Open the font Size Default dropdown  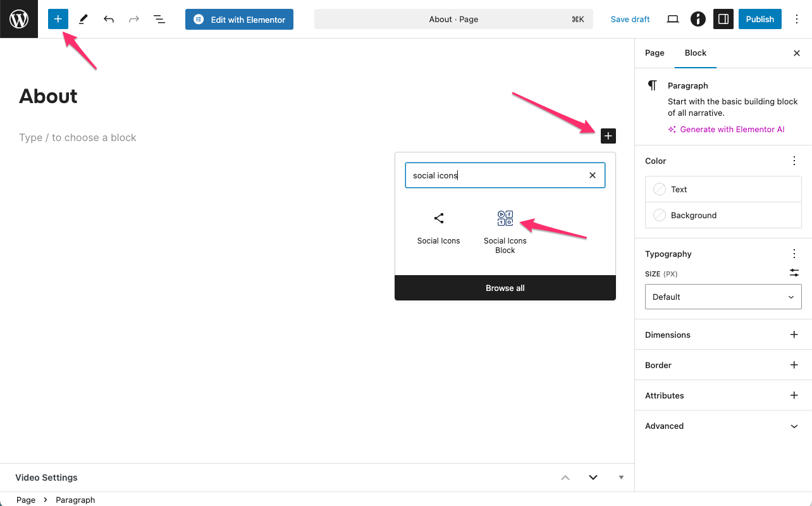coord(723,297)
